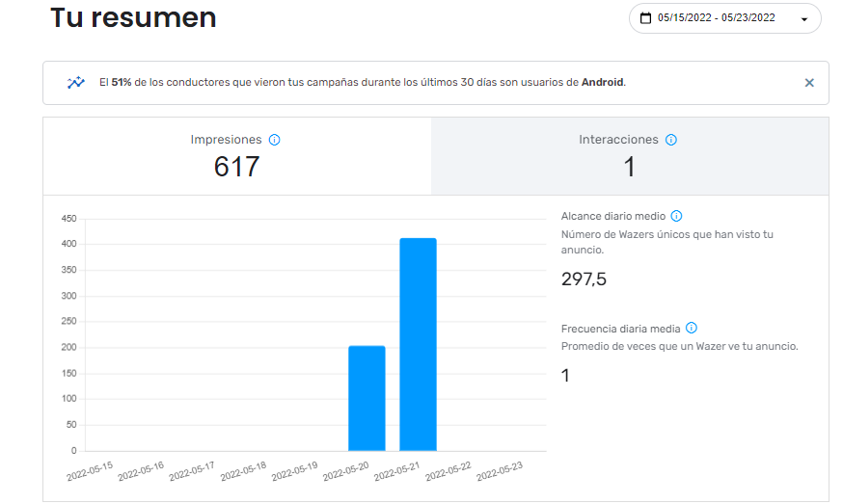This screenshot has width=843, height=504.
Task: Click the 297,5 average daily reach value
Action: click(584, 279)
